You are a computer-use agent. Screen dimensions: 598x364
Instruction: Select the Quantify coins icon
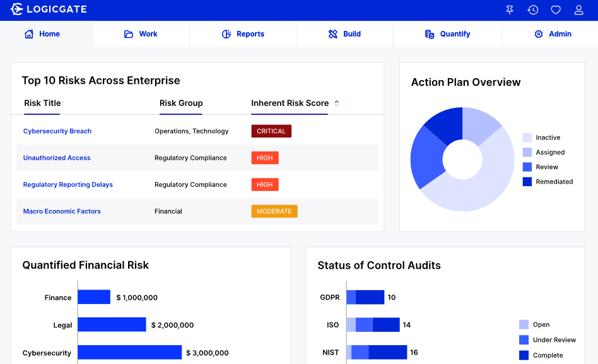click(430, 33)
